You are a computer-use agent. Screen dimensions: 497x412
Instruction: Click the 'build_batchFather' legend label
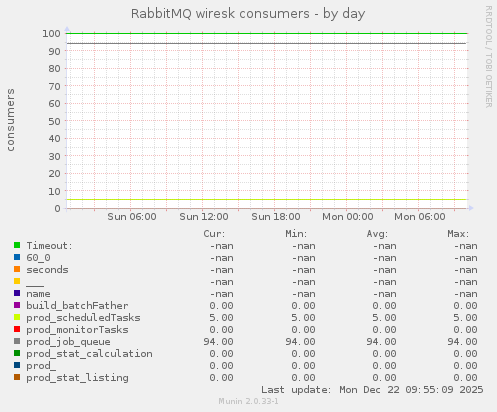pyautogui.click(x=77, y=306)
